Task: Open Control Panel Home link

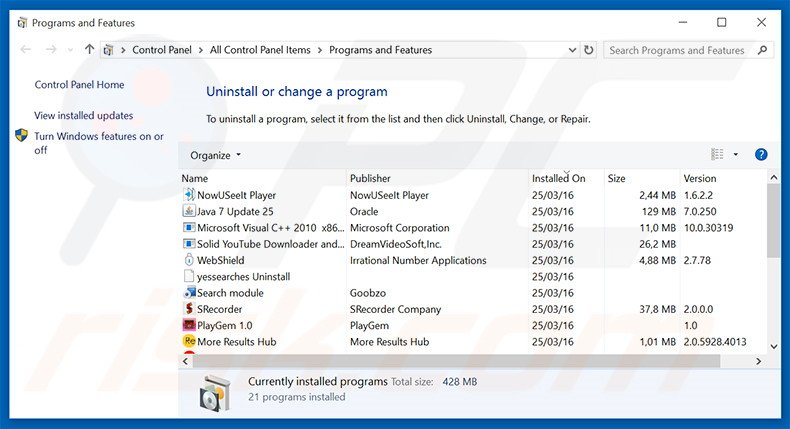Action: pos(79,84)
